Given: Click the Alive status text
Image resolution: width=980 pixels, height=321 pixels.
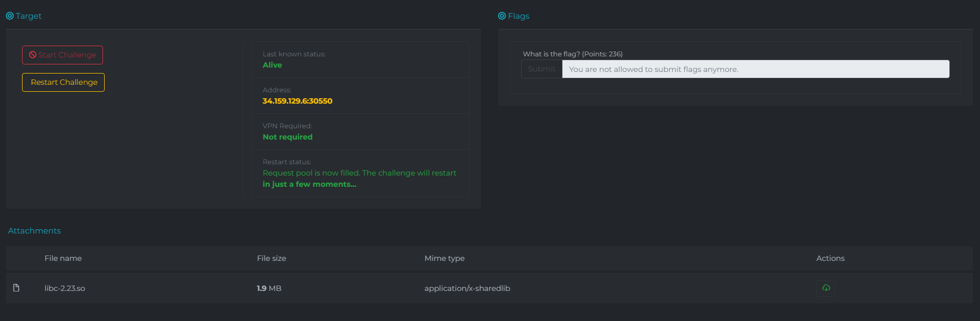Looking at the screenshot, I should (272, 65).
